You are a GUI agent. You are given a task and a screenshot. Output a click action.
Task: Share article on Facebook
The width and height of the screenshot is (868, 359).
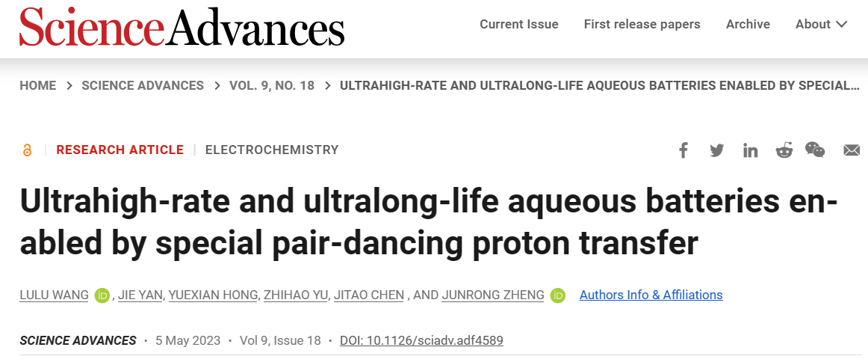[683, 150]
